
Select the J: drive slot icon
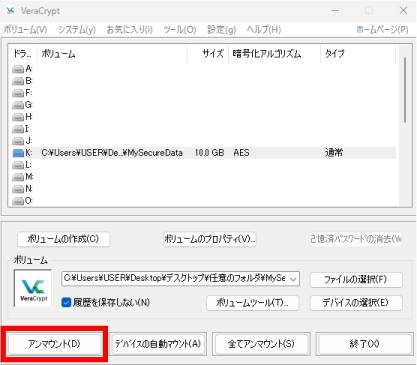[18, 141]
